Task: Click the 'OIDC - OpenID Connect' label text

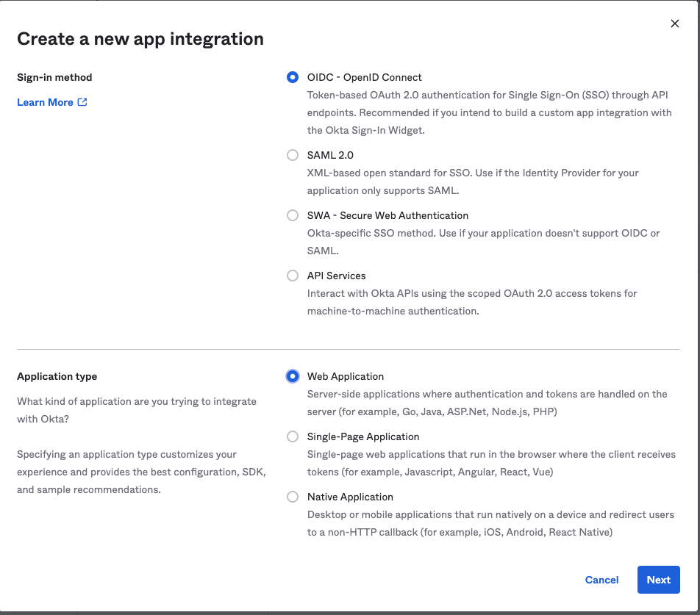Action: pos(364,77)
